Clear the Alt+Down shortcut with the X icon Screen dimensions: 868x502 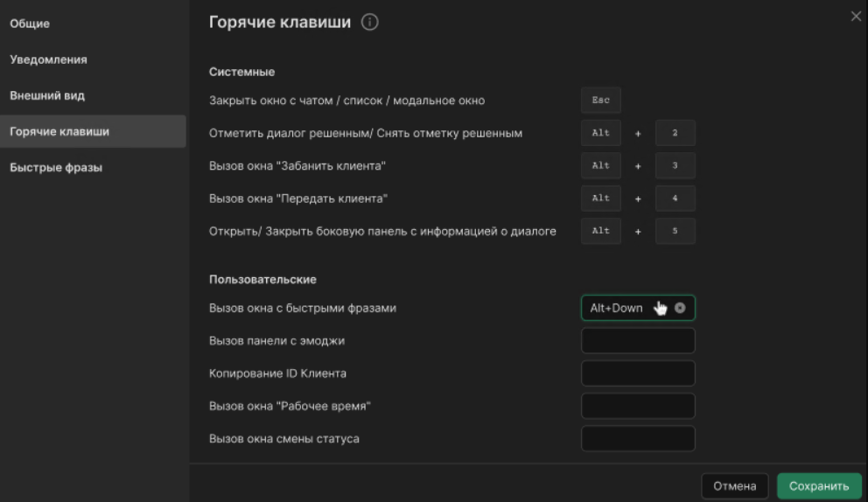(680, 308)
